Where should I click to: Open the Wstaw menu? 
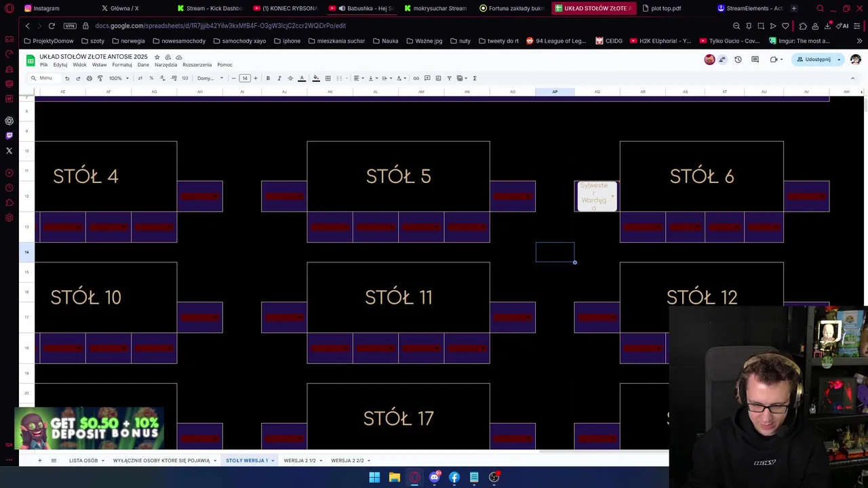click(x=99, y=65)
